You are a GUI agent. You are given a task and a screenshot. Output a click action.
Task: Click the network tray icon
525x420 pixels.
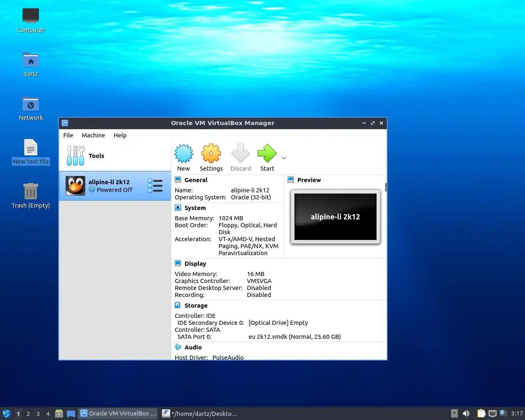pyautogui.click(x=493, y=413)
